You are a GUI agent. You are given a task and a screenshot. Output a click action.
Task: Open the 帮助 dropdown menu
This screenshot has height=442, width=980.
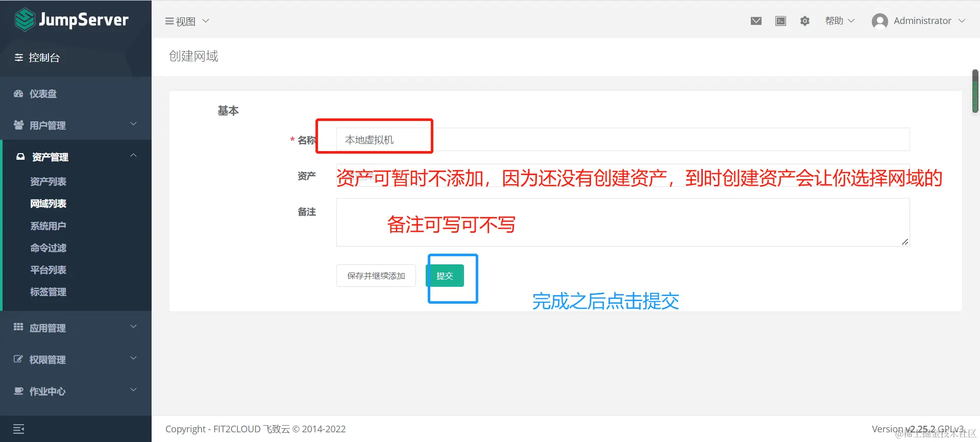click(x=840, y=21)
